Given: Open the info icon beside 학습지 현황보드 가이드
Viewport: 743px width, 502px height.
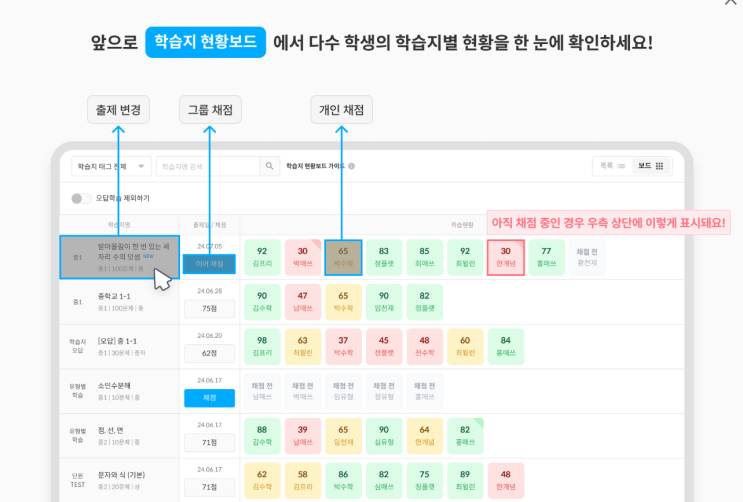Looking at the screenshot, I should coord(352,166).
